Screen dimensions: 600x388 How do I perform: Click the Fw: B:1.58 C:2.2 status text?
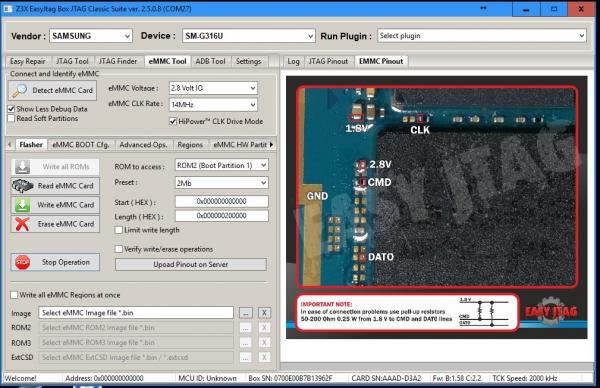point(457,378)
